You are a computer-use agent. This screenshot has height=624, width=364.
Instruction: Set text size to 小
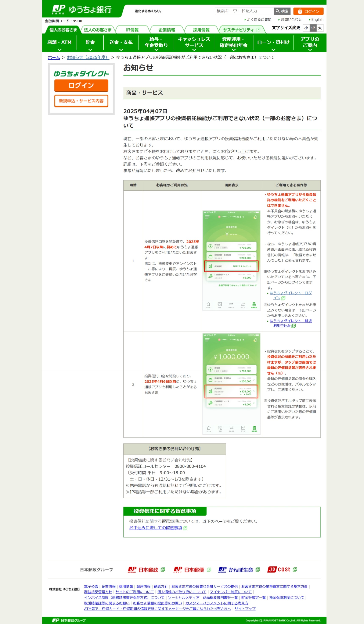coord(306,28)
